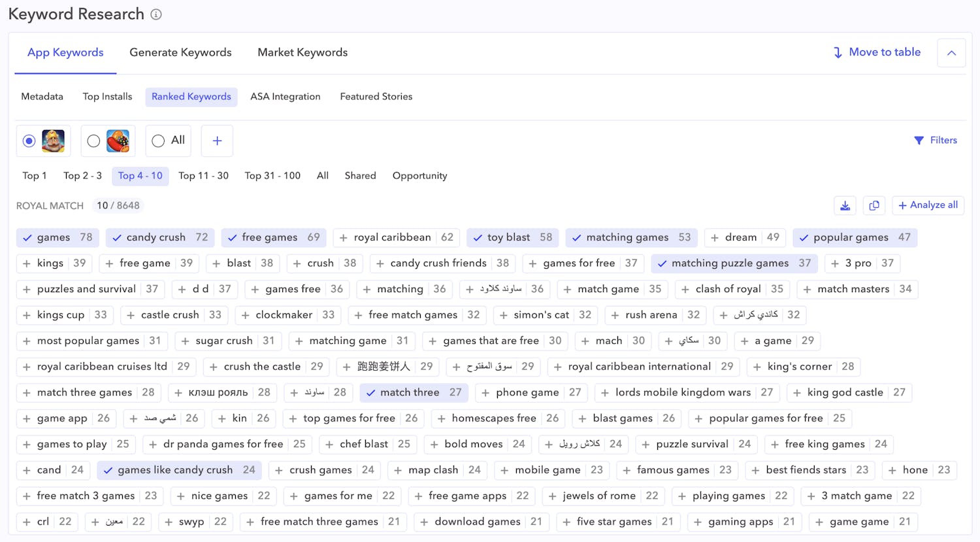Screen dimensions: 980x542
Task: Open the ASA Integration section
Action: (286, 96)
